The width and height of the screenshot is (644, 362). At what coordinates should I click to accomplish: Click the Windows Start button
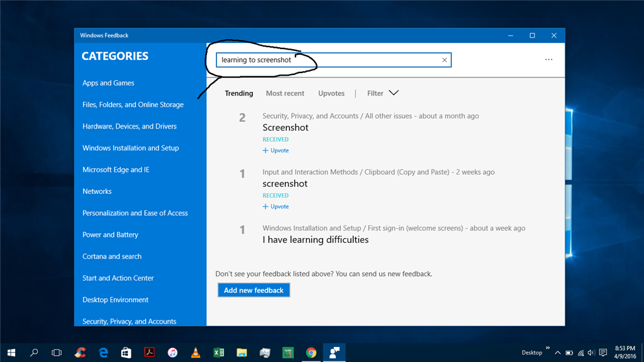[11, 353]
